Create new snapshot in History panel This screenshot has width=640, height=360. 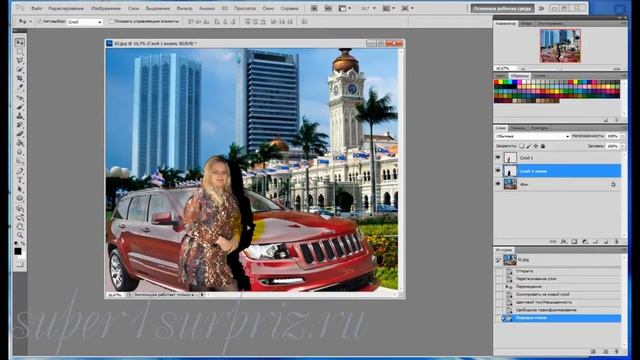point(606,351)
